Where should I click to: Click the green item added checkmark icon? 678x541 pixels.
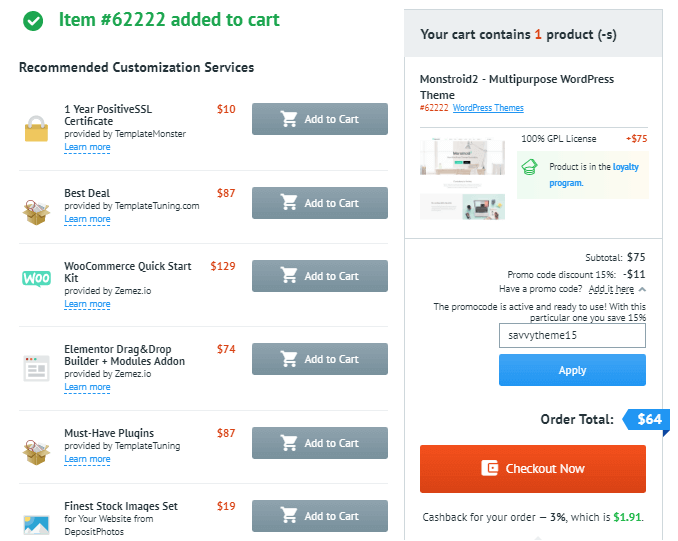[33, 21]
